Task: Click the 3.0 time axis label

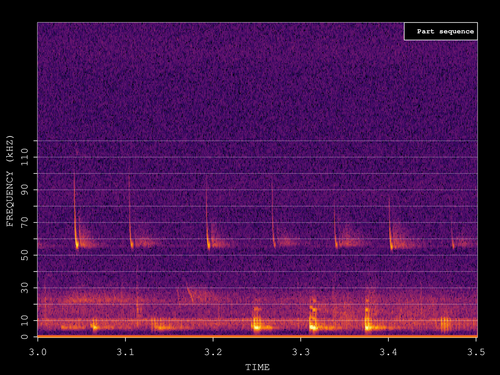Action: [x=38, y=352]
